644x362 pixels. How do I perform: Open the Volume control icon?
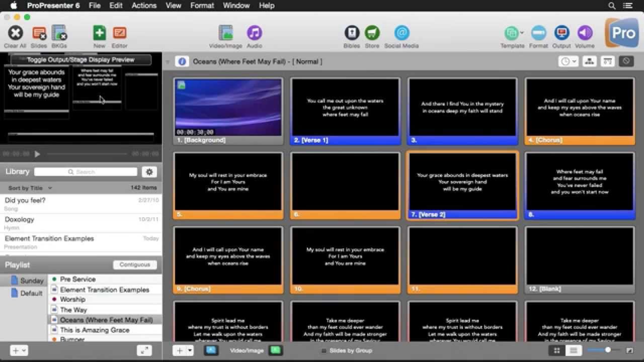pyautogui.click(x=585, y=33)
